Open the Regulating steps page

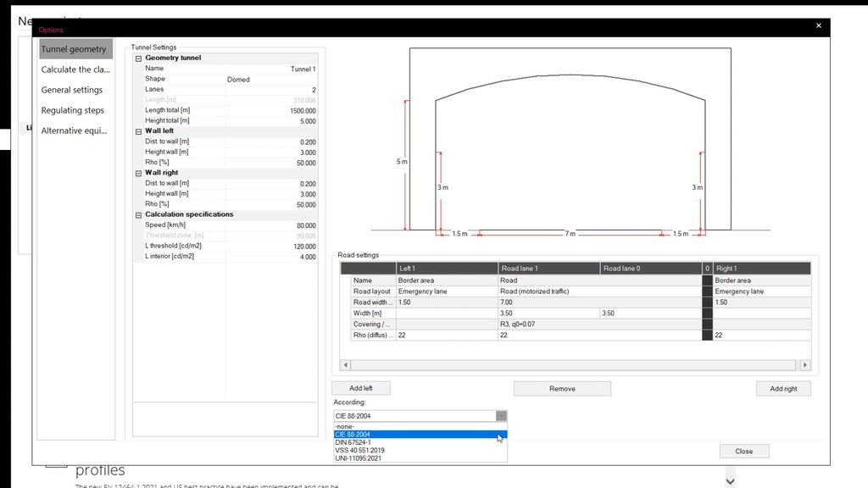tap(74, 109)
